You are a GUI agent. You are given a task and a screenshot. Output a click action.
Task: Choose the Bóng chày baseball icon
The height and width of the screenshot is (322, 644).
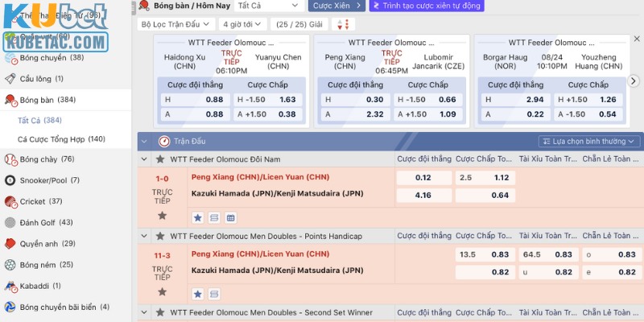click(10, 159)
